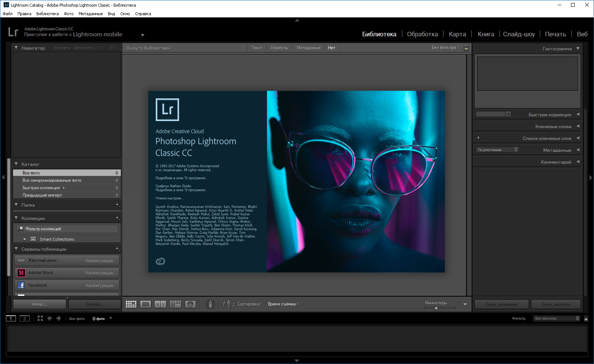Click the Фильтр коллекций search field
This screenshot has height=364, width=594.
point(67,229)
